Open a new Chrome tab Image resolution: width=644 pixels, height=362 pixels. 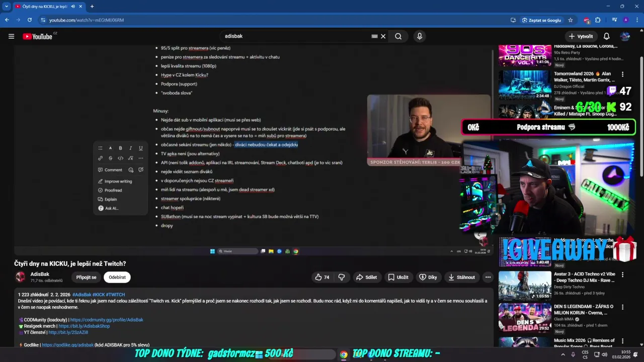pyautogui.click(x=92, y=7)
